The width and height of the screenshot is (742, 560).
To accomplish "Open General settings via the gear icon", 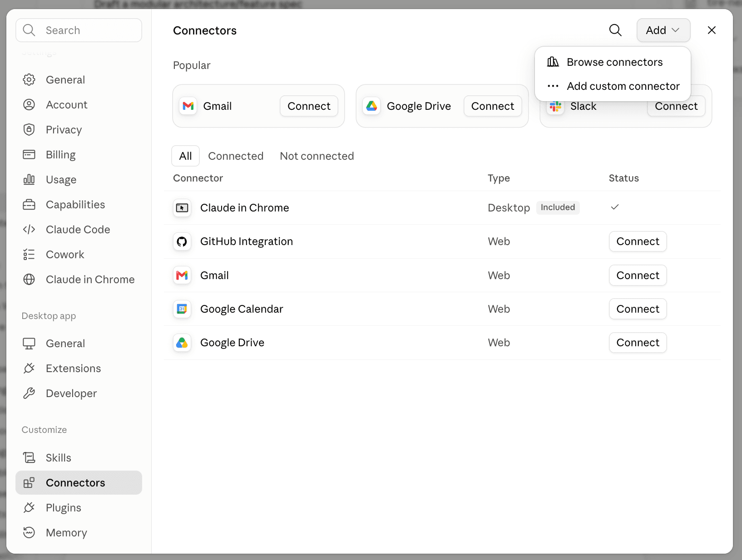I will 29,79.
